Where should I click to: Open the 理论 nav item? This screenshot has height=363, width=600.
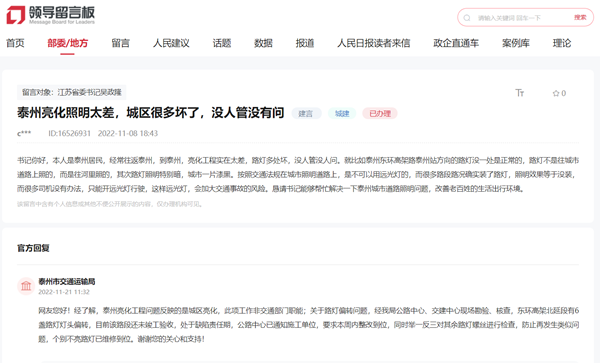pyautogui.click(x=562, y=43)
